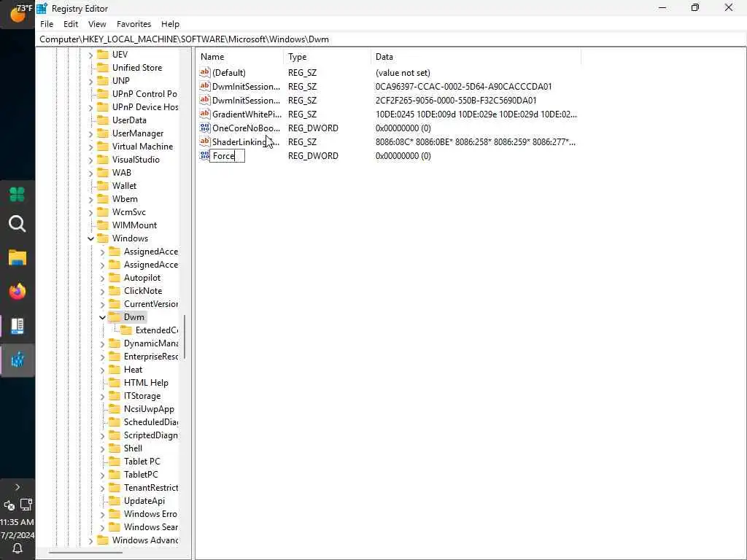Show hidden tray icons chevron
The height and width of the screenshot is (560, 747).
point(18,487)
